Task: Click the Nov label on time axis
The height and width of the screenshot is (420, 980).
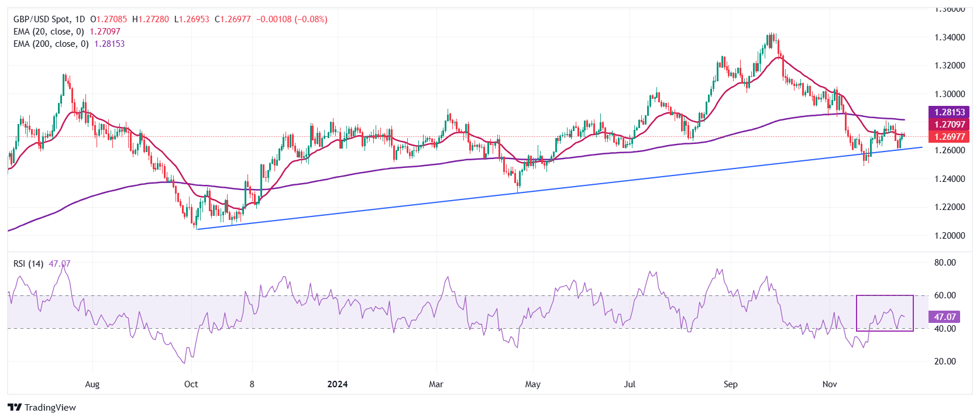Action: point(830,384)
